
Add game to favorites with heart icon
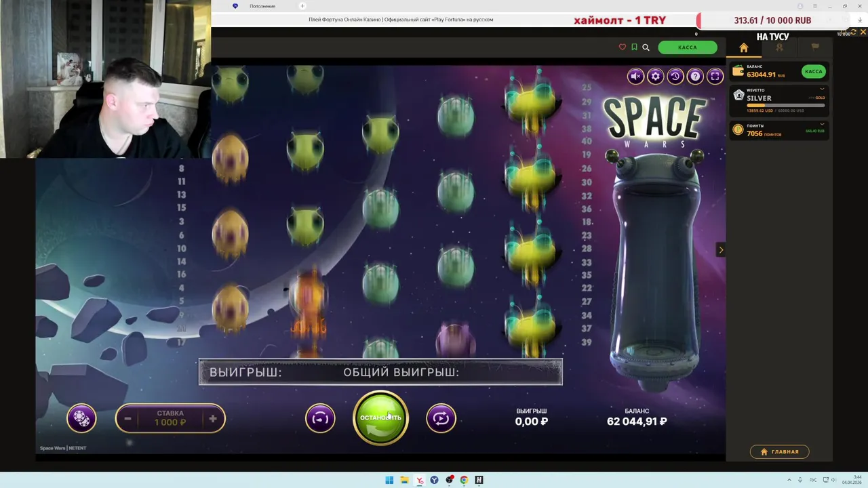point(623,47)
